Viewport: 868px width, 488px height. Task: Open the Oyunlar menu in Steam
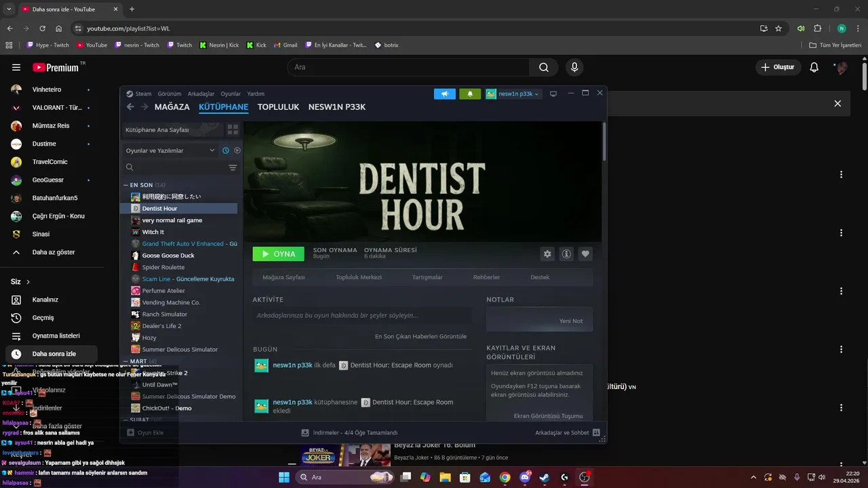coord(231,94)
